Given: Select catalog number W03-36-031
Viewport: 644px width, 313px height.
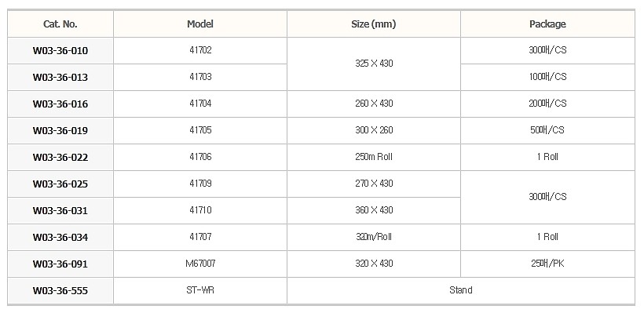Looking at the screenshot, I should (60, 211).
